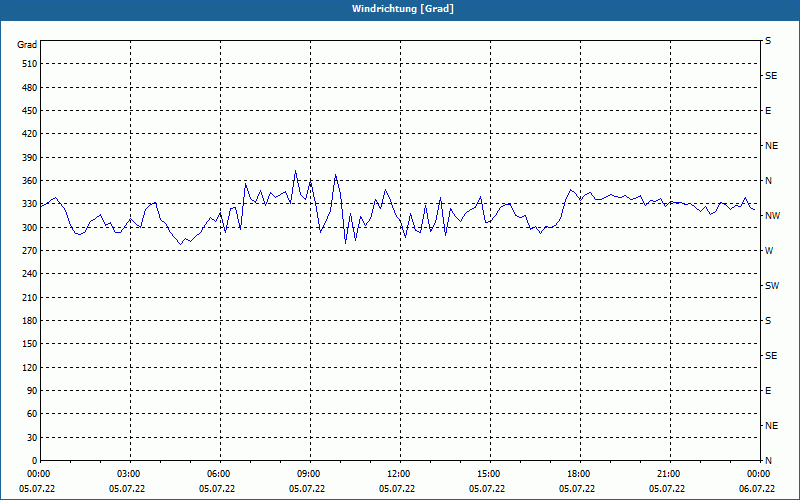
Task: Click the 0 value on the left axis
Action: [35, 461]
